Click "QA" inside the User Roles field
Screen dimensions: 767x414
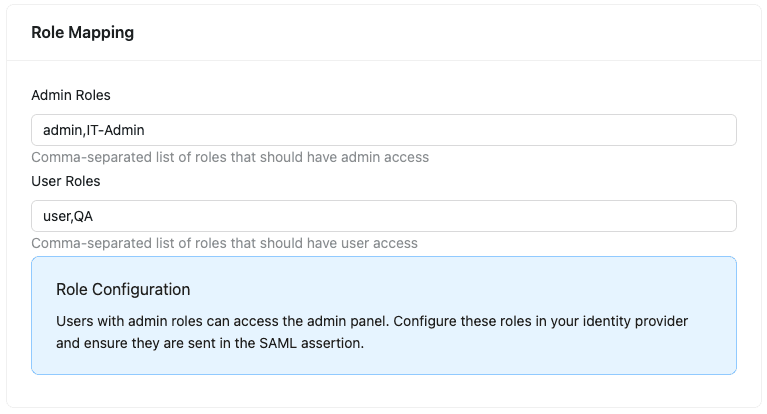(x=82, y=216)
